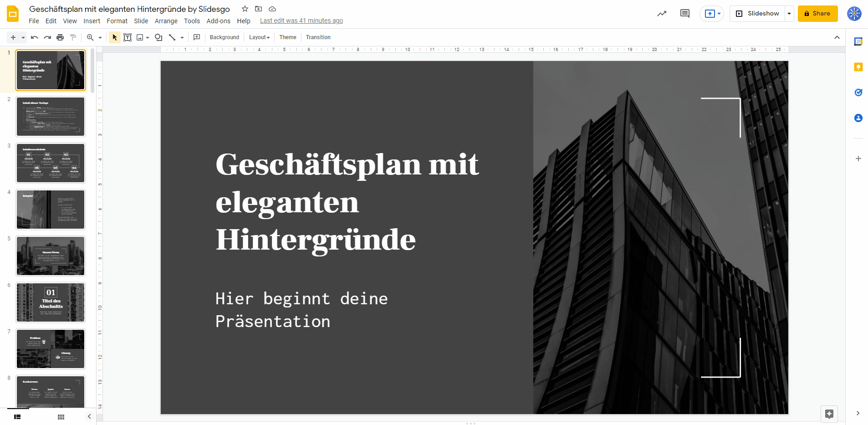This screenshot has height=425, width=868.
Task: Insert a new comment
Action: [x=197, y=37]
